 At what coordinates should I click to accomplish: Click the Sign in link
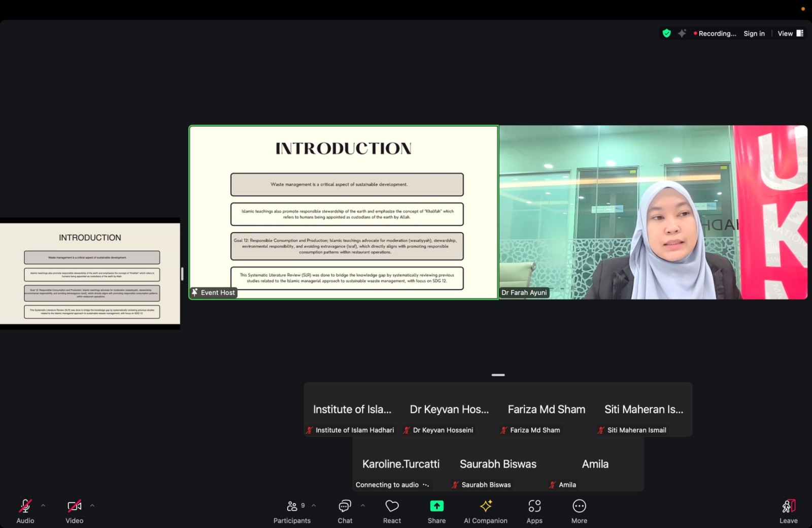coord(754,34)
